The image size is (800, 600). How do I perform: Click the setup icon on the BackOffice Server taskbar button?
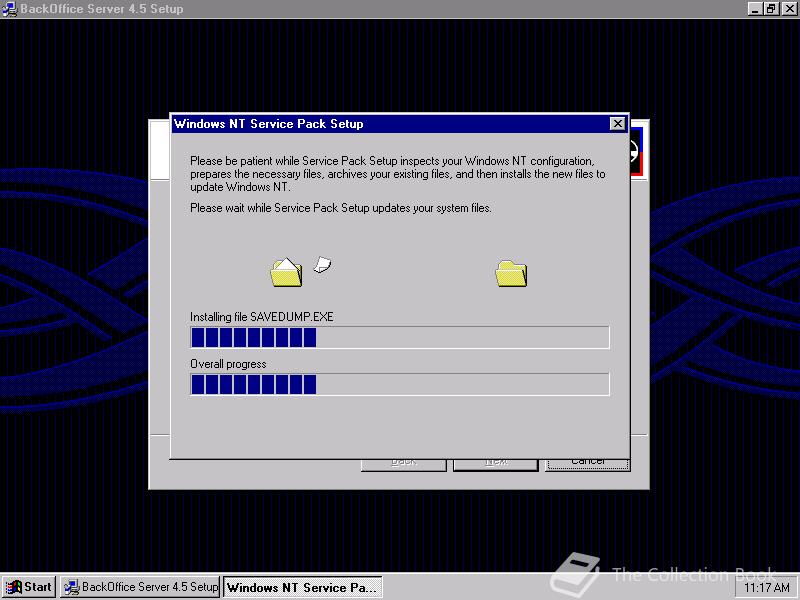pyautogui.click(x=71, y=587)
